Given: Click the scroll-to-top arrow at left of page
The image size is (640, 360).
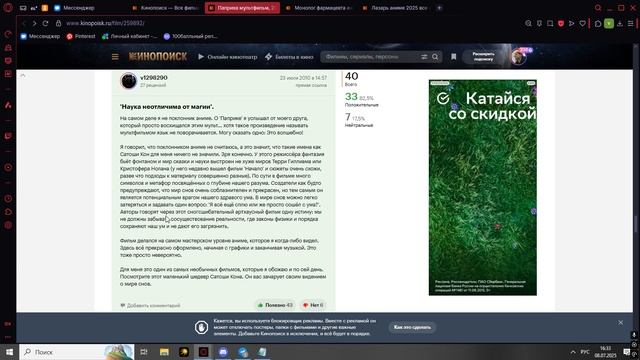Looking at the screenshot, I should point(23,76).
